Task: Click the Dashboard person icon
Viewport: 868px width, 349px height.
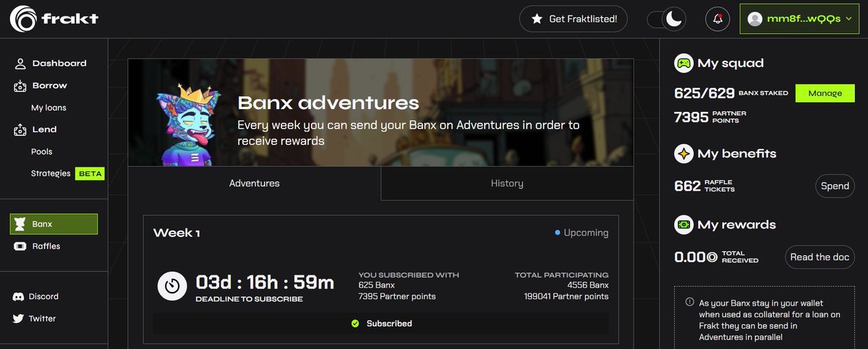Action: click(20, 64)
